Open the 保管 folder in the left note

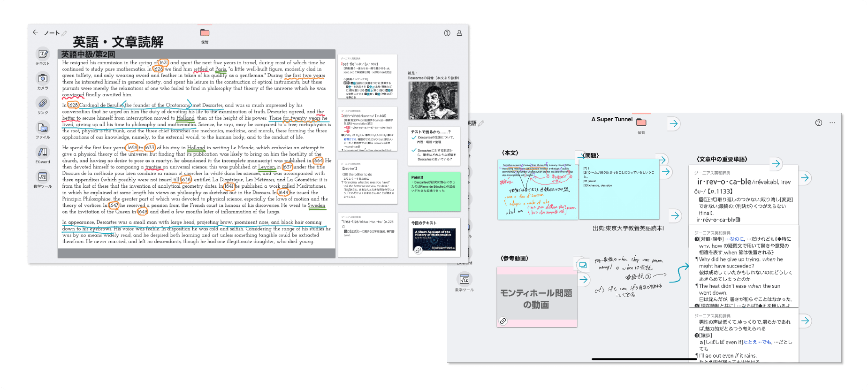click(205, 33)
